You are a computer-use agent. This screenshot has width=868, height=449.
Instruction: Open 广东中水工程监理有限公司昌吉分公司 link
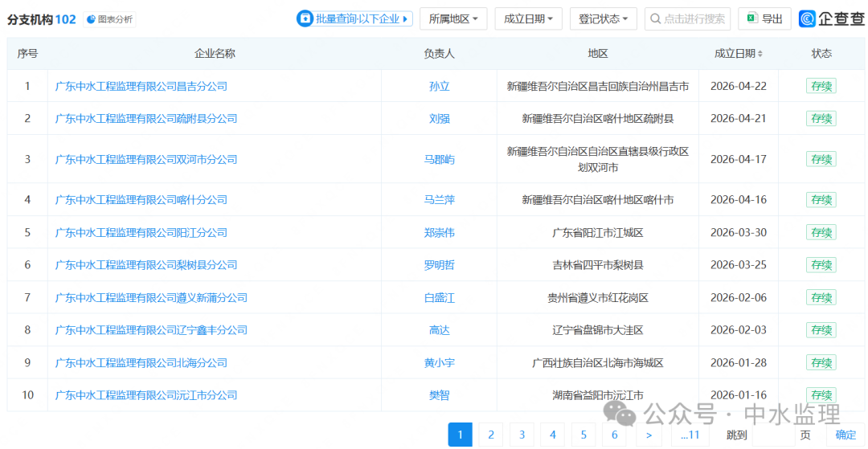point(141,86)
